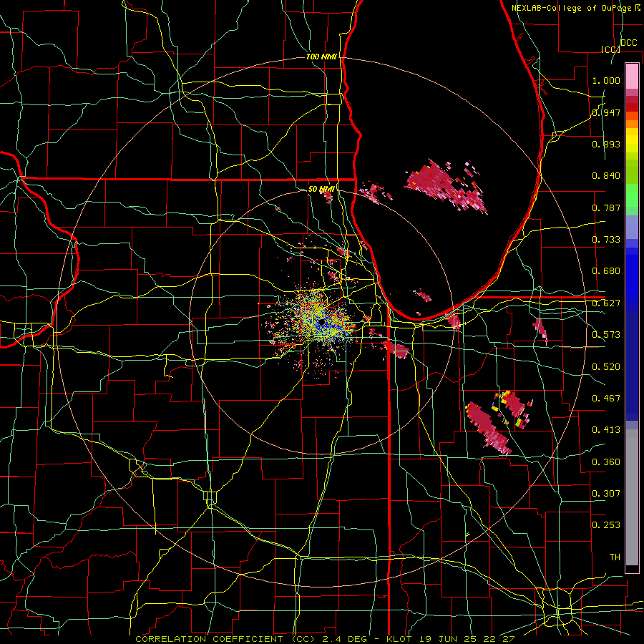
Task: Click the TH threshold label
Action: pos(615,557)
